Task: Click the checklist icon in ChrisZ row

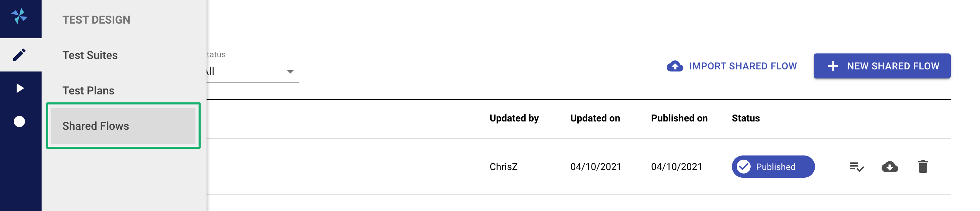Action: coord(856,167)
